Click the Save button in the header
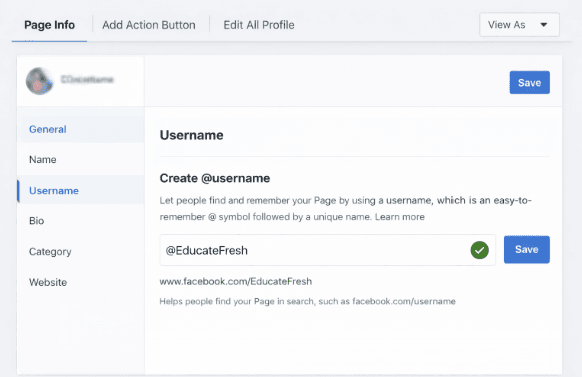Viewport: 582px width, 377px height. (x=529, y=82)
